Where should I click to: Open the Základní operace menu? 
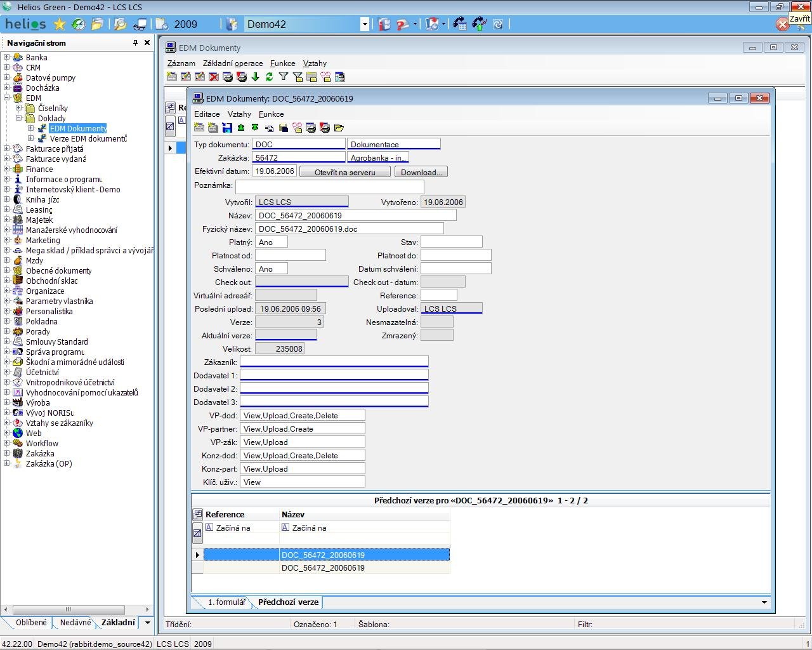pyautogui.click(x=233, y=63)
